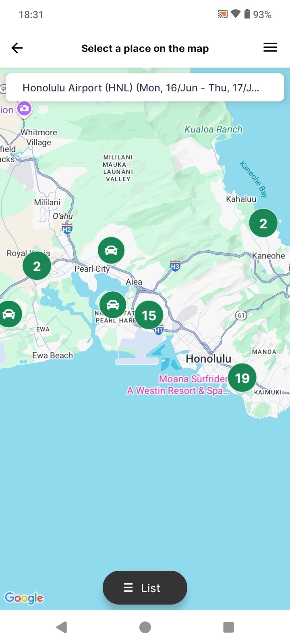Tap the back arrow icon

click(x=17, y=48)
